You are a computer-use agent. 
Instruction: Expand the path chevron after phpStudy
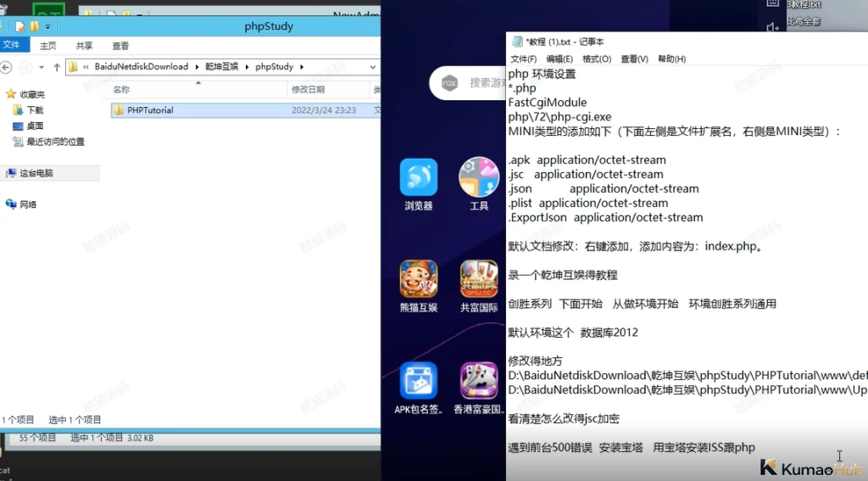tap(302, 67)
